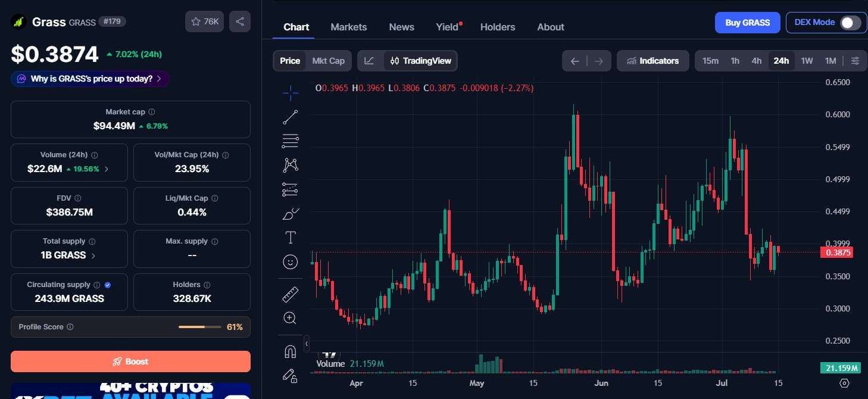This screenshot has height=399, width=868.
Task: Click the redo arrow on chart toolbar
Action: [599, 61]
